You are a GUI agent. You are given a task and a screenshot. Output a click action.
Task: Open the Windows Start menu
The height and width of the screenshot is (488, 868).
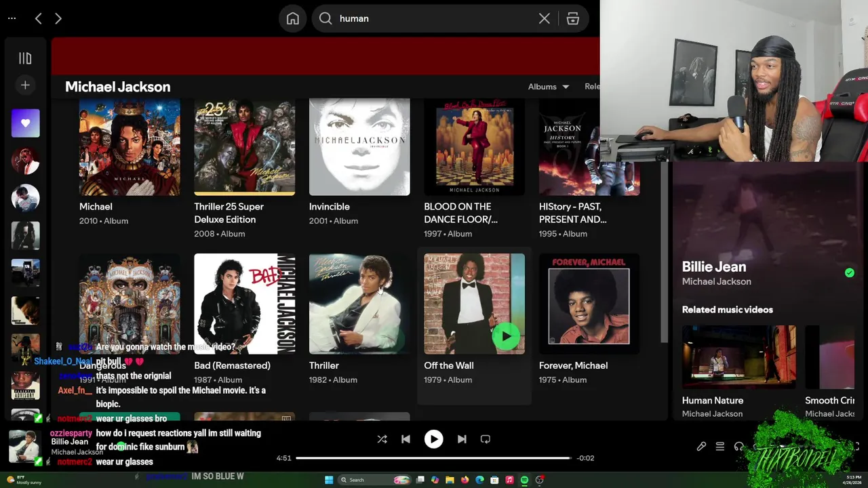click(x=329, y=480)
